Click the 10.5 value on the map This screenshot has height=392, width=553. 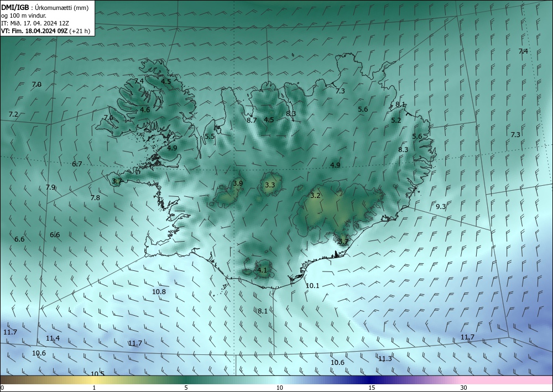tap(98, 373)
